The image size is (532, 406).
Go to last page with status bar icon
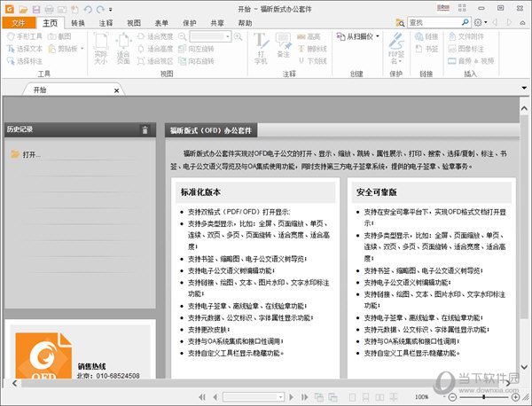click(305, 397)
